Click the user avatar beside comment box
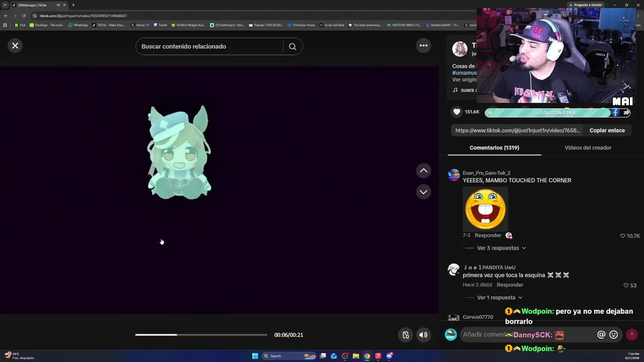 451,334
